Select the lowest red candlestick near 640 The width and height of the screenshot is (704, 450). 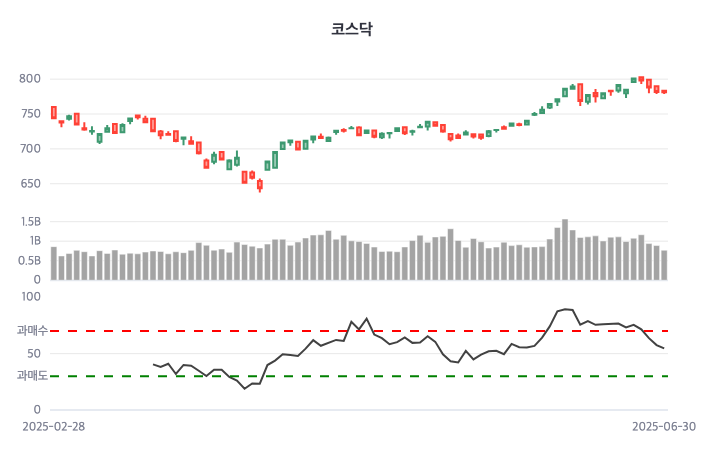point(260,184)
